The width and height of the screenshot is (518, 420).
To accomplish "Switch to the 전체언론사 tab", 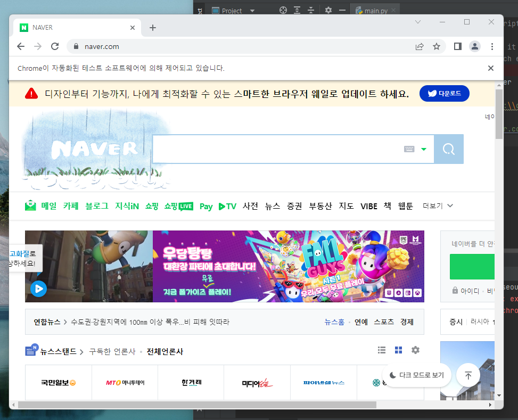I will point(165,351).
